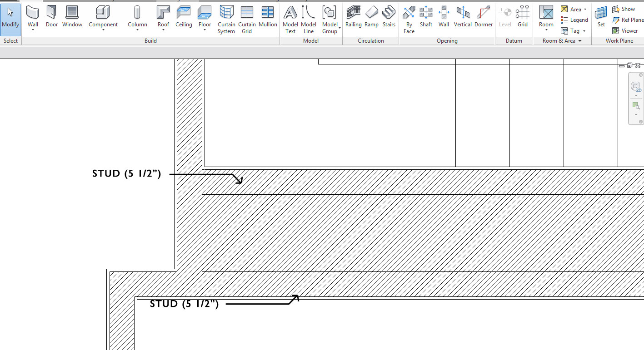
Task: Restore the drawing view window
Action: (630, 65)
